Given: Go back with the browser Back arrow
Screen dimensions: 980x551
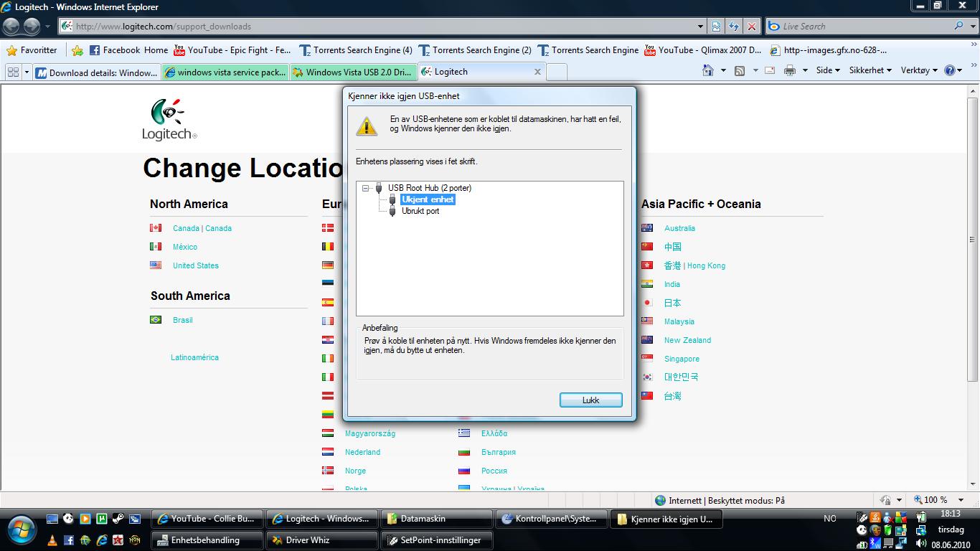Looking at the screenshot, I should pyautogui.click(x=11, y=27).
